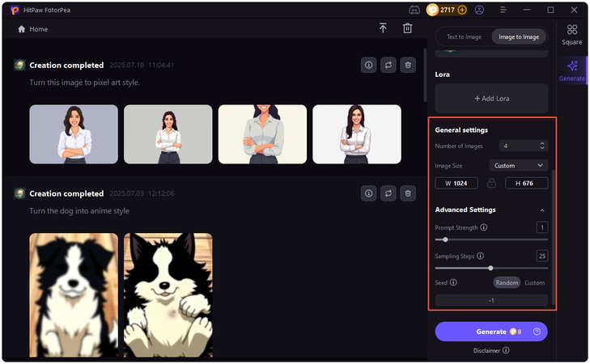Adjust Number of Images stepper arrows
Viewport: 590px width, 364px height.
pyautogui.click(x=542, y=146)
